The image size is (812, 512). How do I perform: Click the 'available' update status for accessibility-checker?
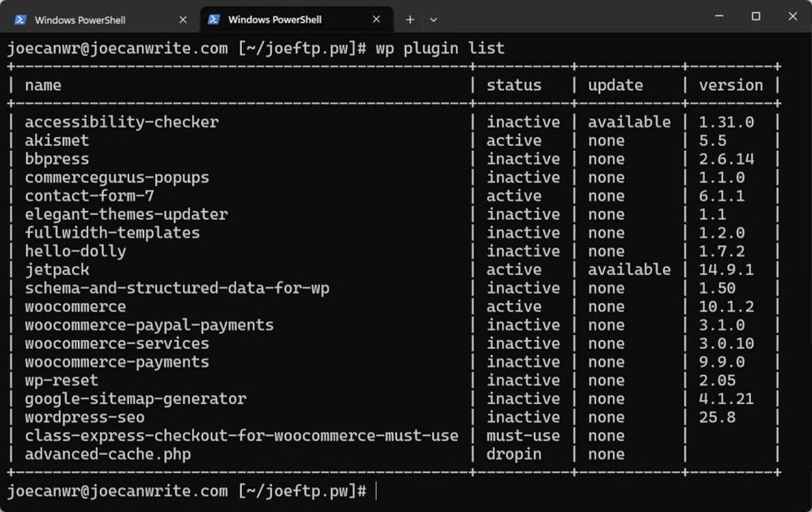pyautogui.click(x=628, y=122)
